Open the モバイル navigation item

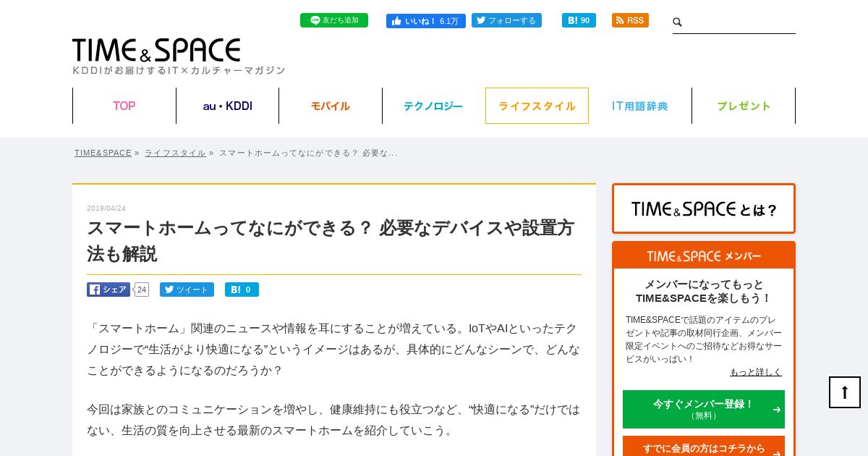(x=331, y=106)
